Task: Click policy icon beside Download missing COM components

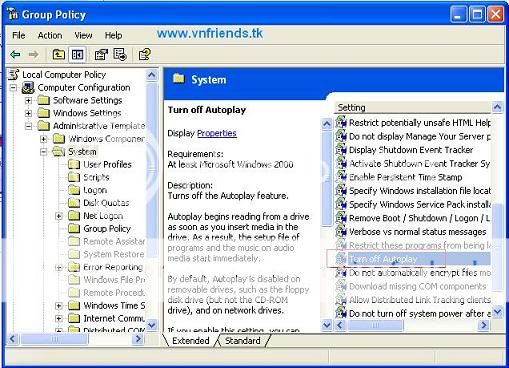Action: 341,286
